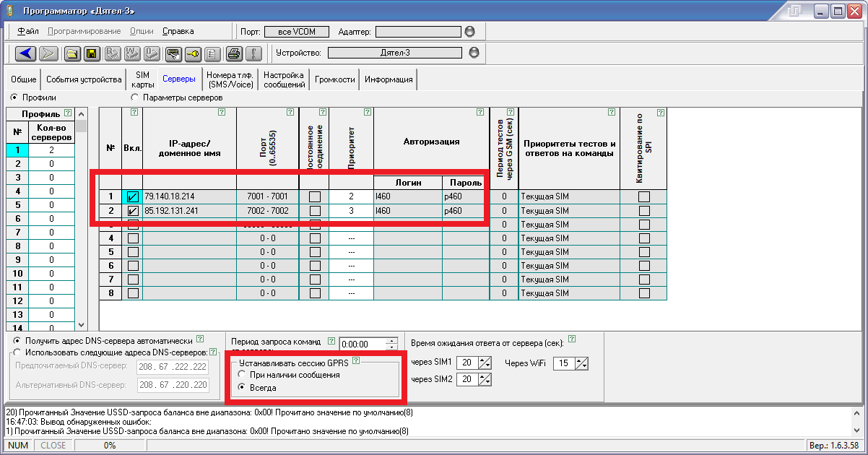Click the printer icon in toolbar
This screenshot has width=868, height=455.
pos(233,53)
